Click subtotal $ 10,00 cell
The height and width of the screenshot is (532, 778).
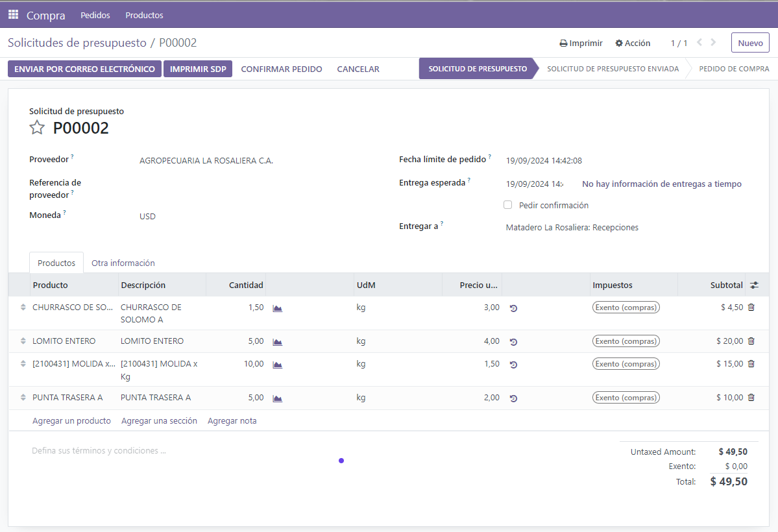(x=729, y=398)
